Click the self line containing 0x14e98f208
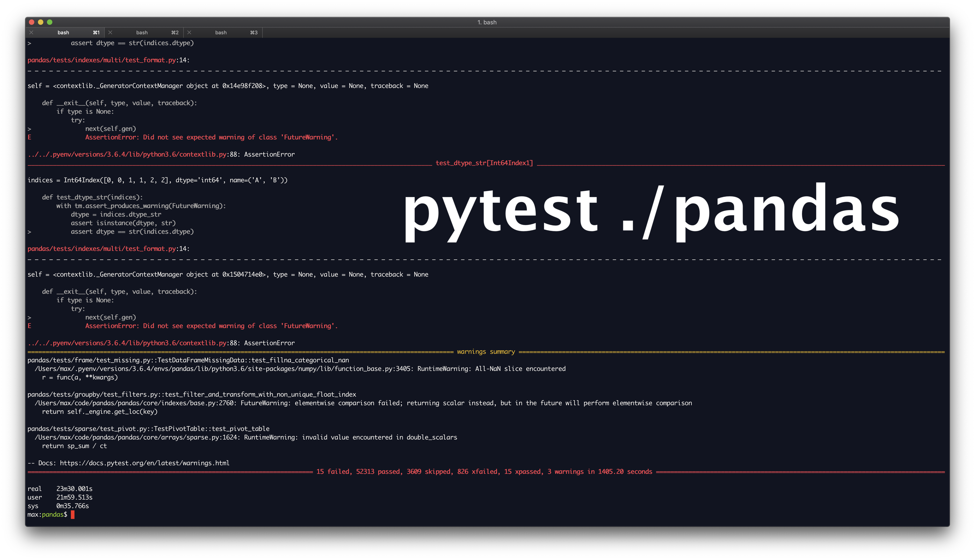975x560 pixels. click(228, 86)
